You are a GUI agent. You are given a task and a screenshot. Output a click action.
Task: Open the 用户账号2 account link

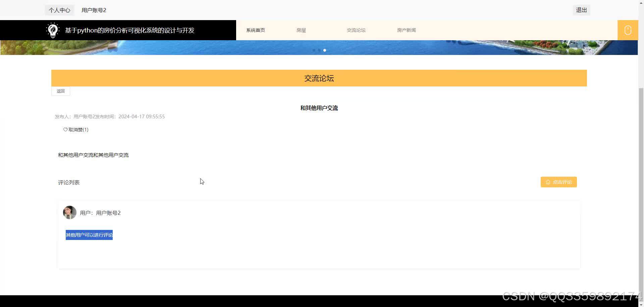(94, 10)
